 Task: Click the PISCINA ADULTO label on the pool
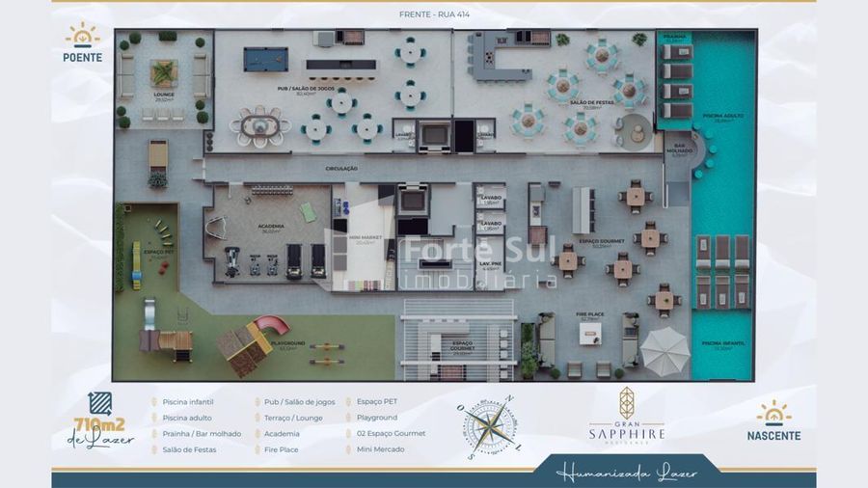722,116
